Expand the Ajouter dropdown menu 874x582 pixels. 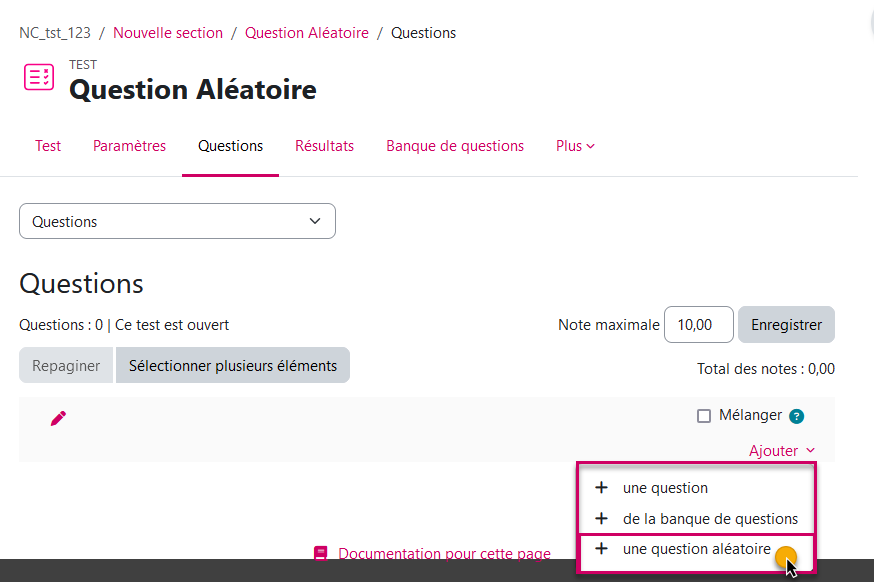[x=783, y=450]
